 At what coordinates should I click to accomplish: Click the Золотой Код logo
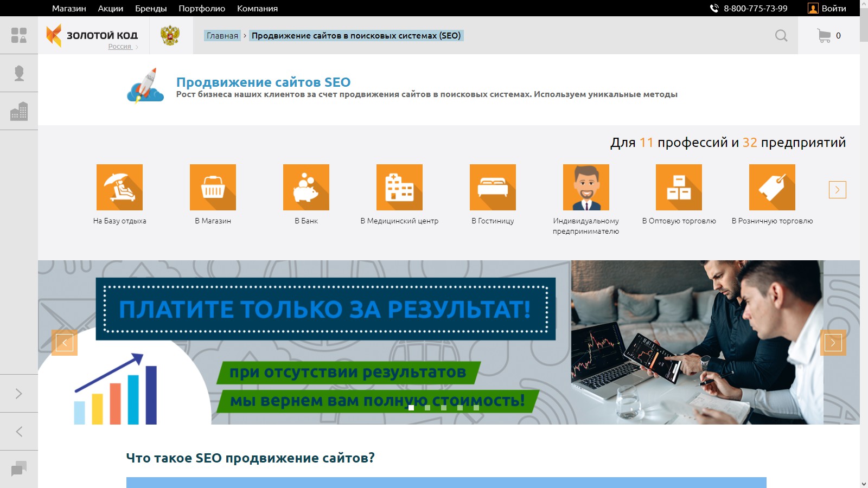(x=92, y=36)
